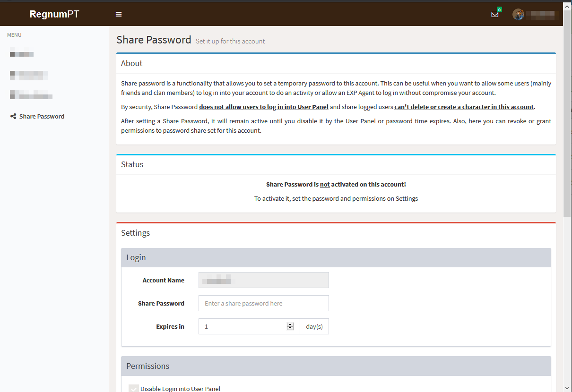This screenshot has height=392, width=572.
Task: Focus the Share Password input field
Action: click(x=263, y=303)
